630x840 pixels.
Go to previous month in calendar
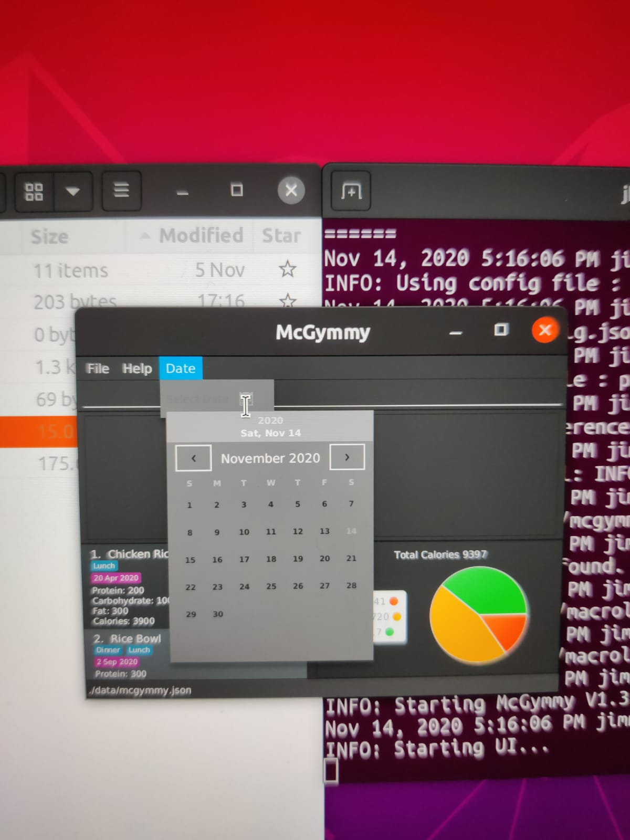click(x=193, y=458)
